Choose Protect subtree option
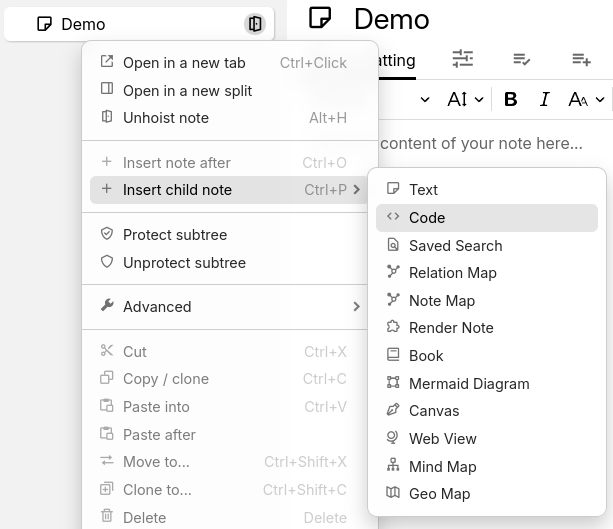This screenshot has width=613, height=529. point(175,235)
